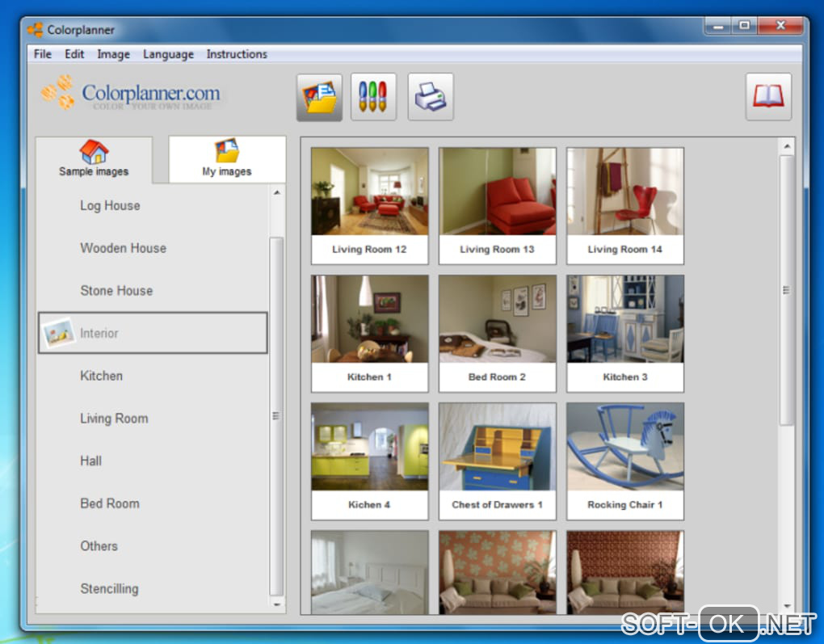The image size is (824, 644).
Task: Select the Kitchen category
Action: pos(153,376)
